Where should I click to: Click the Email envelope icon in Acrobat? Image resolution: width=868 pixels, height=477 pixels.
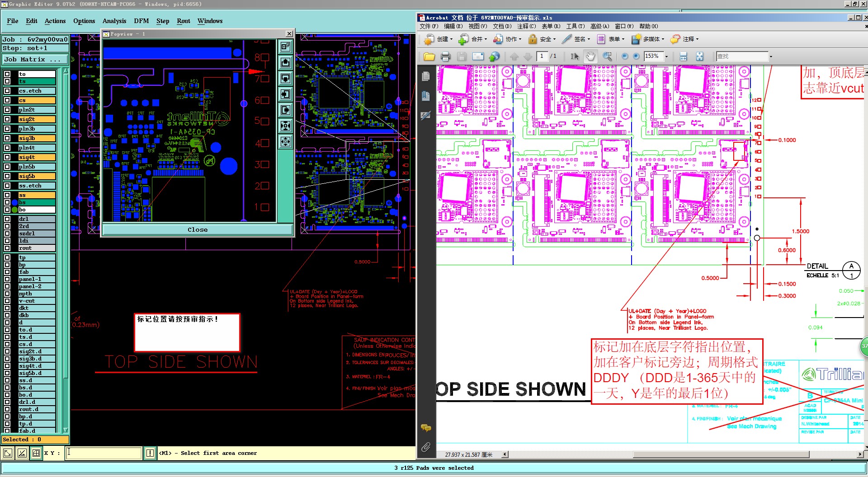[x=478, y=56]
